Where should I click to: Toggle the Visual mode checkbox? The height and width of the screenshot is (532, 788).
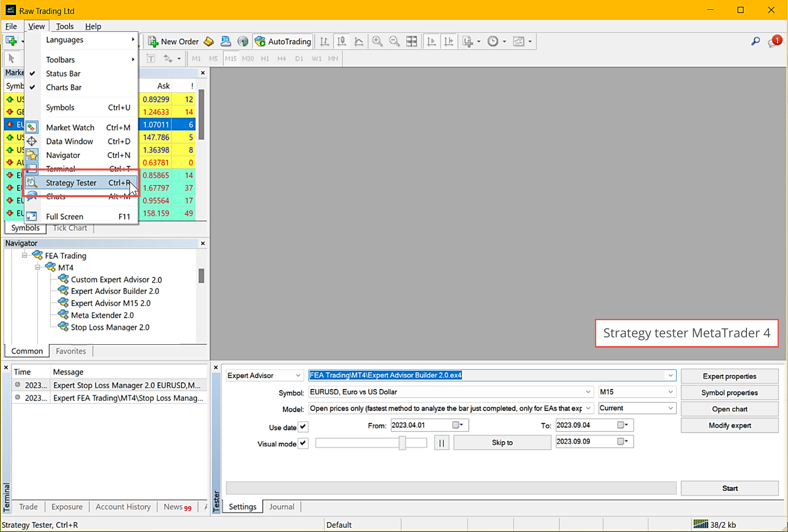click(303, 444)
